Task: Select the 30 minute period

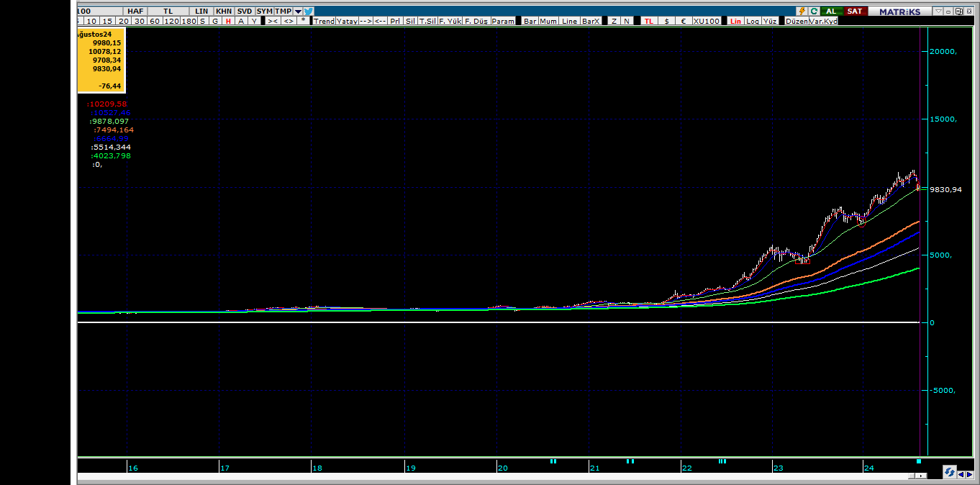Action: coord(139,21)
